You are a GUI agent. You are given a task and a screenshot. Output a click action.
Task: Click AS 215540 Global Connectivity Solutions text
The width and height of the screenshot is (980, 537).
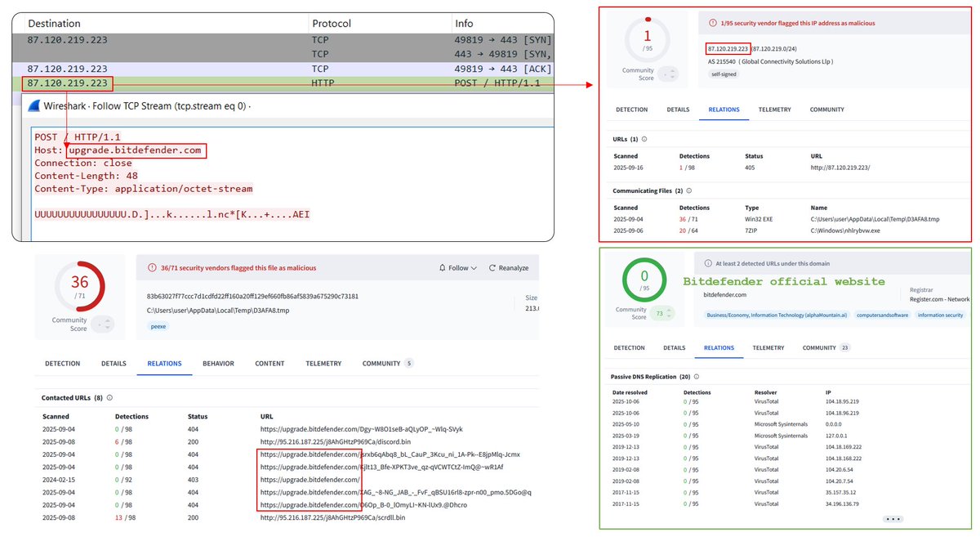point(771,61)
